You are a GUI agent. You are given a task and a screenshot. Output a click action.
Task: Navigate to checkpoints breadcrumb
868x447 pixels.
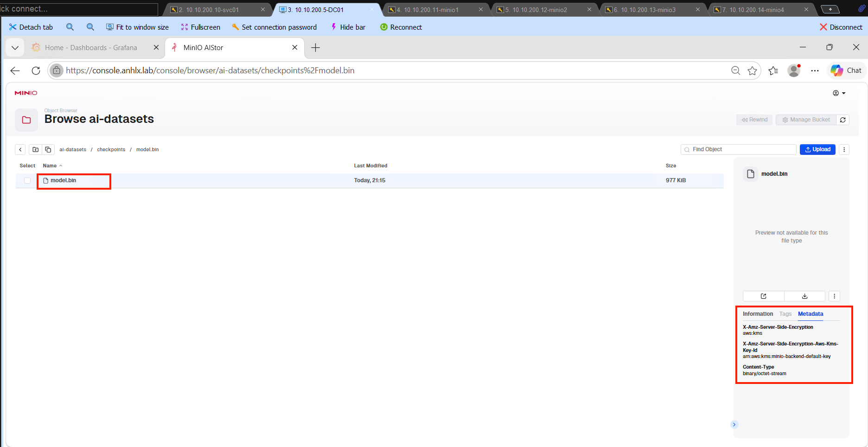[111, 150]
